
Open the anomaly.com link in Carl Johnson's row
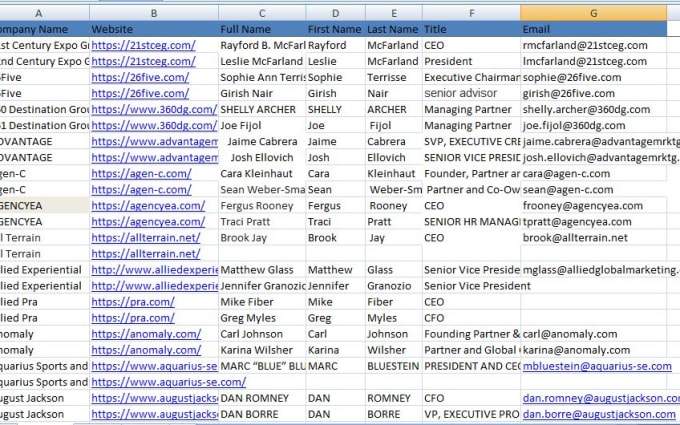(146, 334)
